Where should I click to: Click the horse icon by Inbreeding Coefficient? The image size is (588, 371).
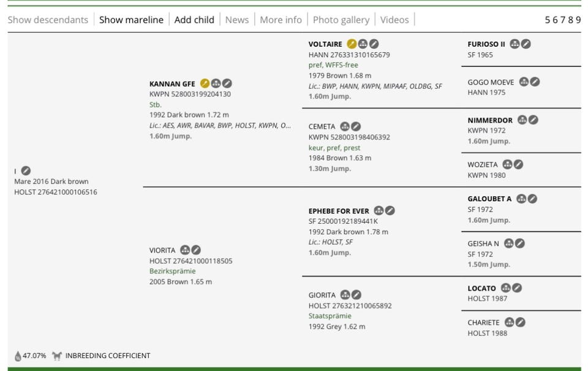point(56,356)
